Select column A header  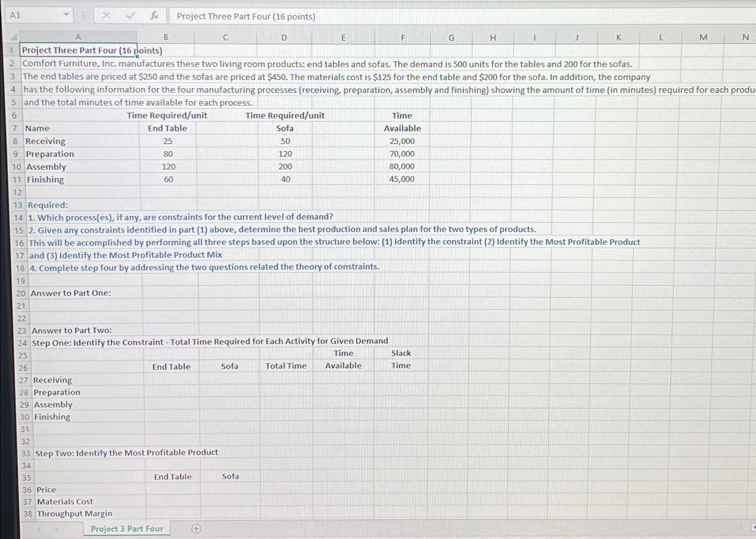(78, 37)
